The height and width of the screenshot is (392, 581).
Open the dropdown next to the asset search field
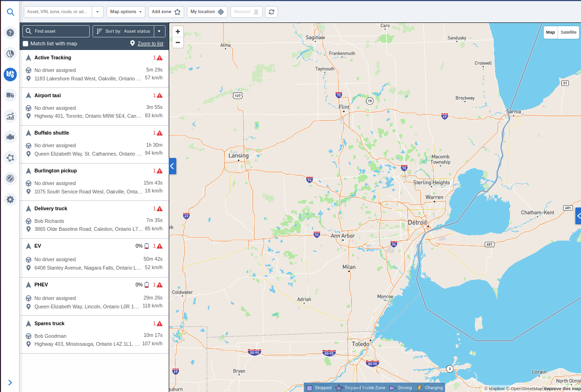[97, 12]
